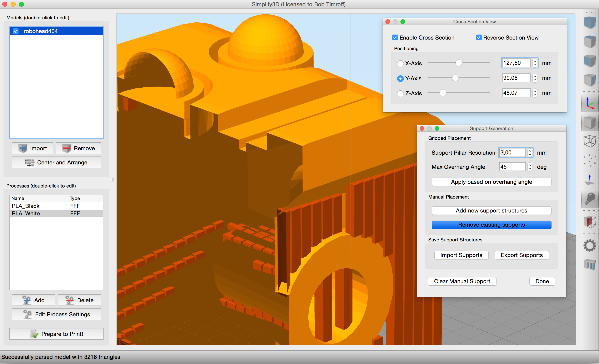Screen dimensions: 599x364
Task: Click the Max Overhang Angle stepper arrows
Action: 530,167
